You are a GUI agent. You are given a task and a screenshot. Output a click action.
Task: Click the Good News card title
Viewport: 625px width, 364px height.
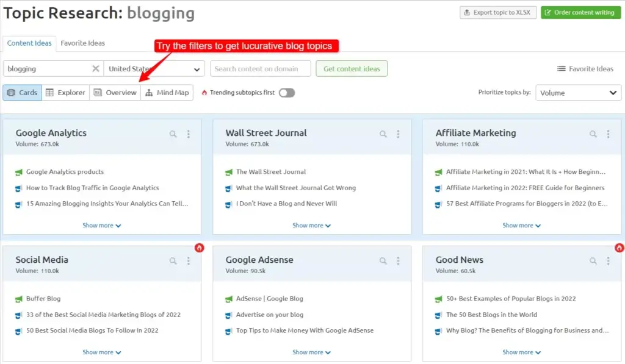459,260
